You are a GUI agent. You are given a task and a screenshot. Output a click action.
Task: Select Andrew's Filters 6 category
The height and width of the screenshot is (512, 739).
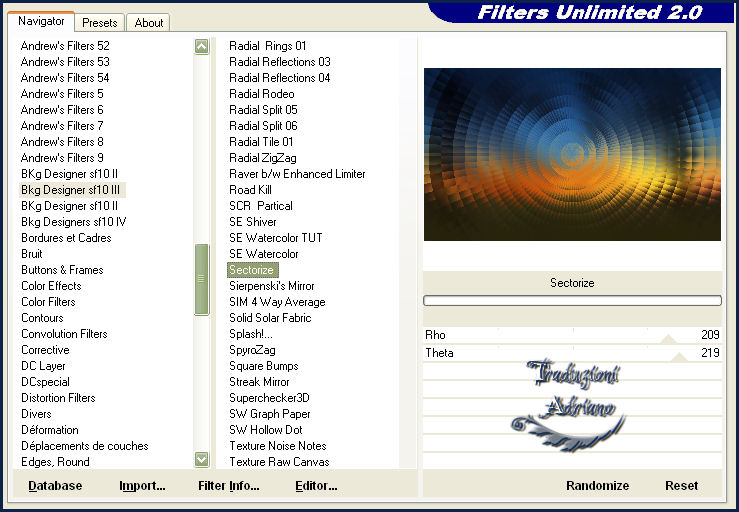(62, 110)
